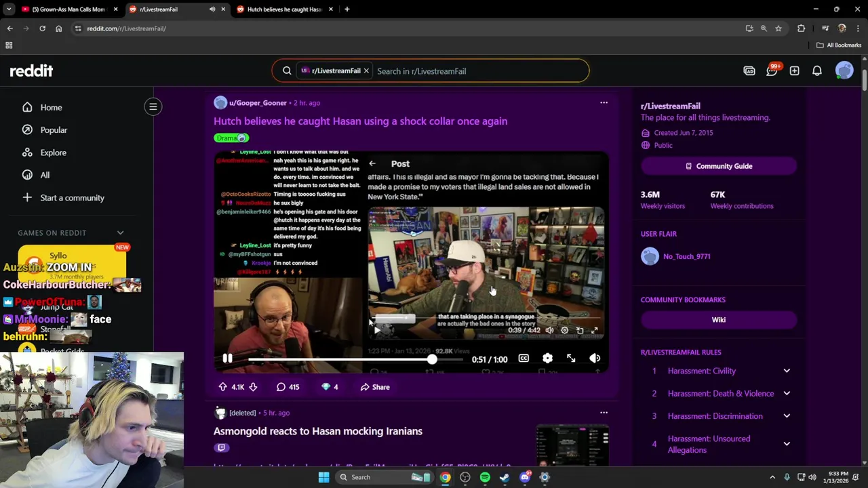Switch to the Hutch believes Reddit tab
Screen dimensions: 868x488
[284, 9]
